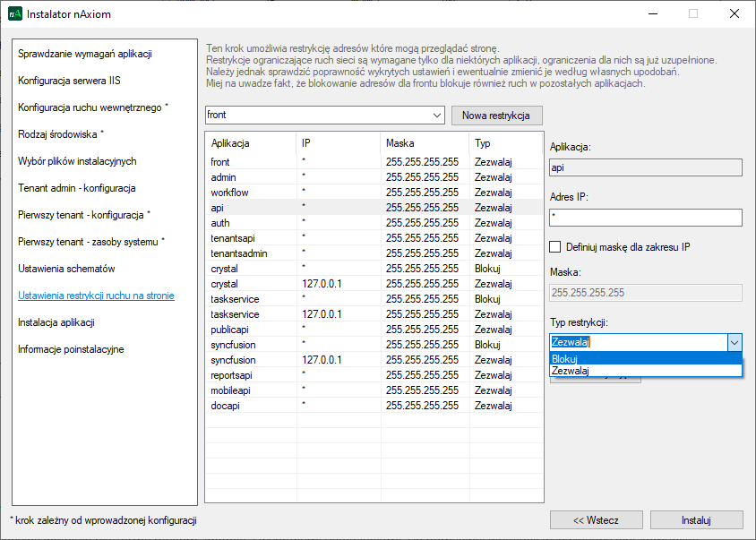The width and height of the screenshot is (756, 540).
Task: Click the 'Aplikacja' field showing api
Action: [x=646, y=167]
